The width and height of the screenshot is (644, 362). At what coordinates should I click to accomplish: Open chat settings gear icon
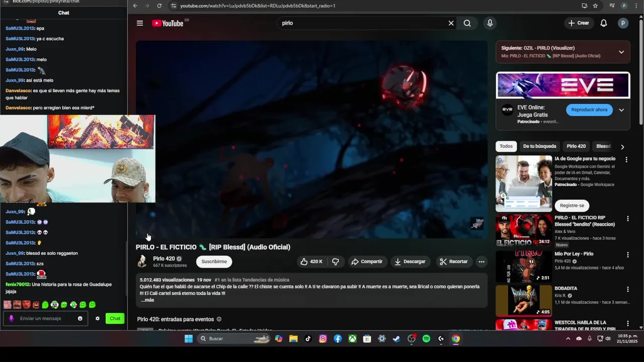98,318
